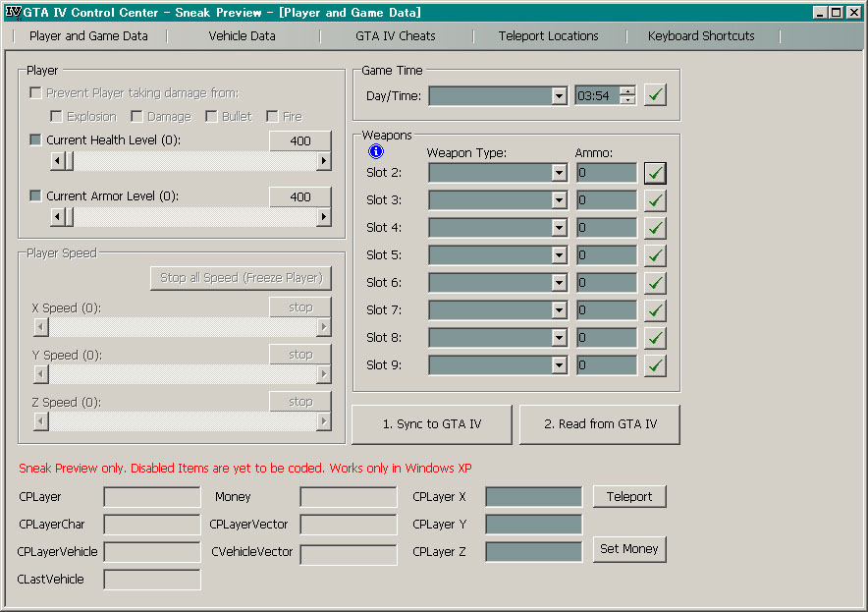Click right arrow of Z Speed scrollbar
This screenshot has height=612, width=868.
pyautogui.click(x=324, y=422)
